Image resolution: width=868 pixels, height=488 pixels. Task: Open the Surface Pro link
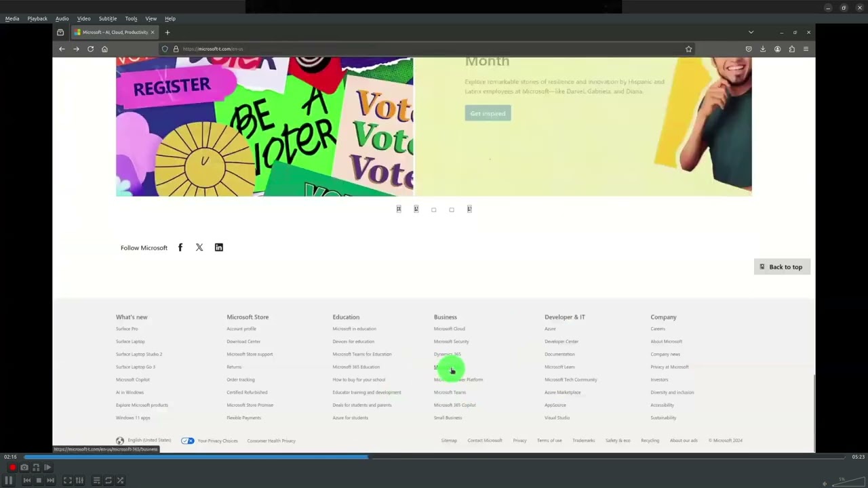(127, 329)
